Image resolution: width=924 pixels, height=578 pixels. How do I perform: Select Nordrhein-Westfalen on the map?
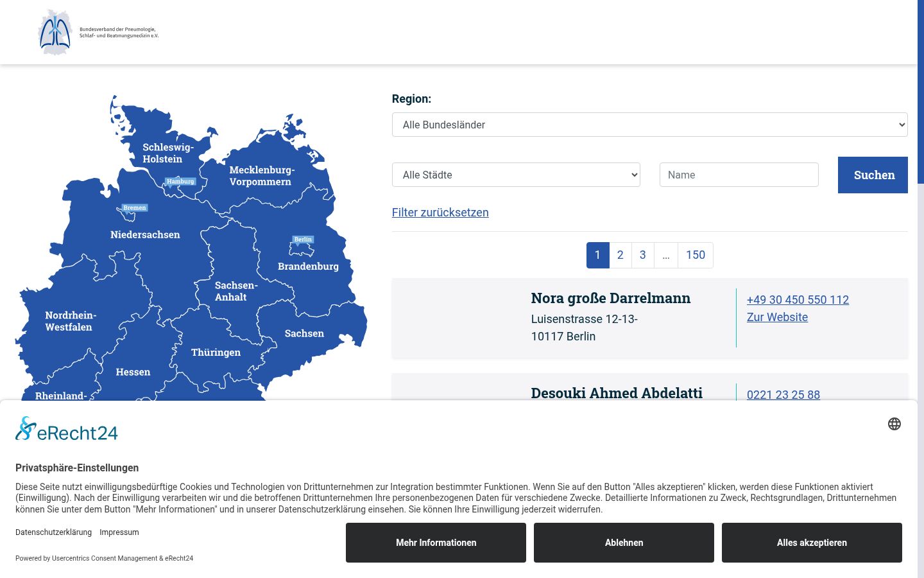(x=71, y=321)
